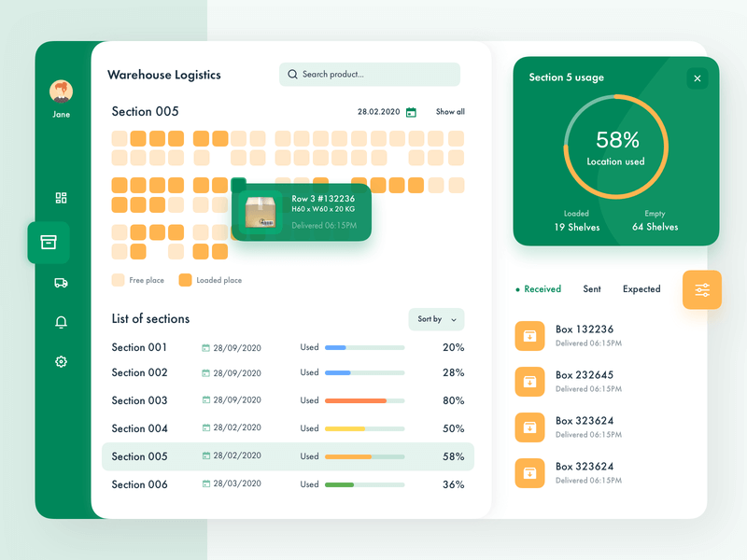Toggle the Loaded place legend

coord(183,280)
